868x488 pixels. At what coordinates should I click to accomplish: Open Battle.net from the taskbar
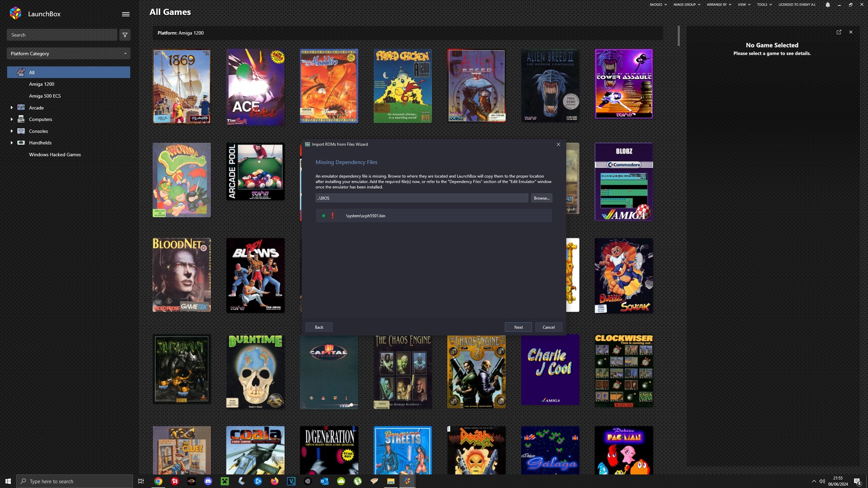(x=258, y=481)
